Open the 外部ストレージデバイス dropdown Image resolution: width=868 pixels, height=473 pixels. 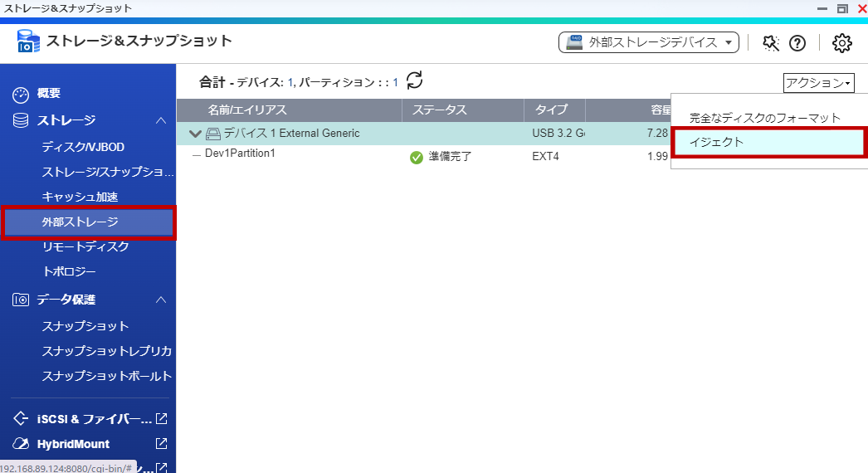(648, 42)
